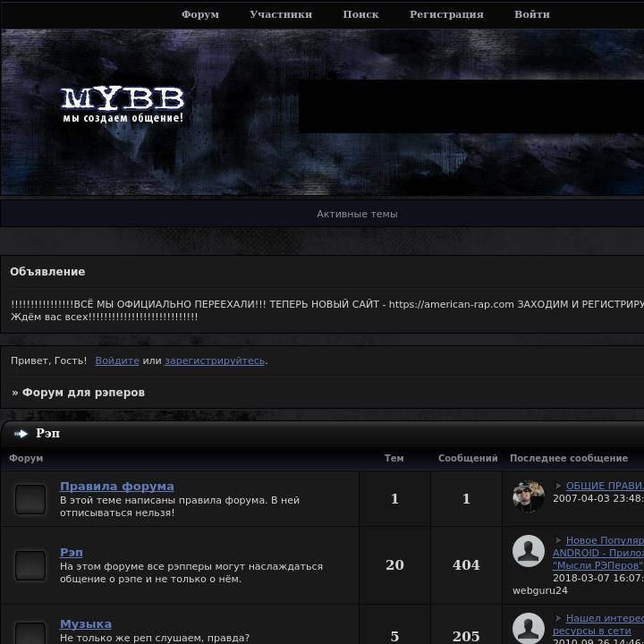
Task: Open the Участники menu item
Action: click(281, 14)
